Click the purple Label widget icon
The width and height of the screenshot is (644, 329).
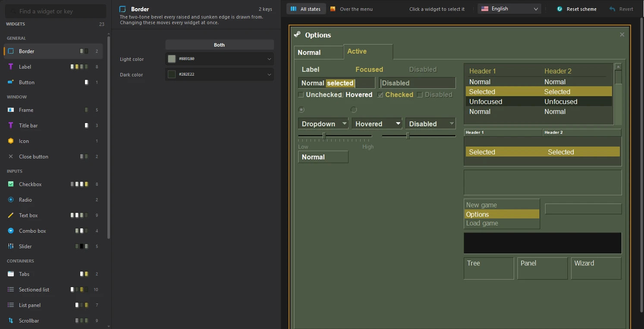(11, 67)
